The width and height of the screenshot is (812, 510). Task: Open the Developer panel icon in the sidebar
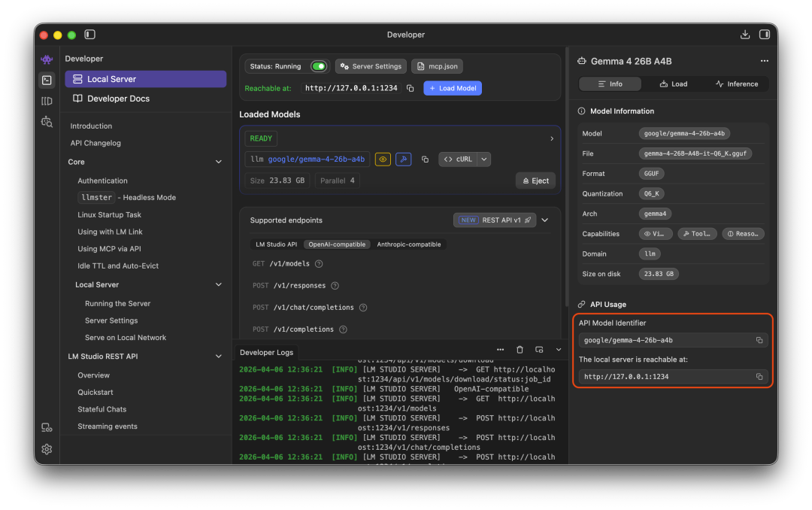[x=47, y=80]
